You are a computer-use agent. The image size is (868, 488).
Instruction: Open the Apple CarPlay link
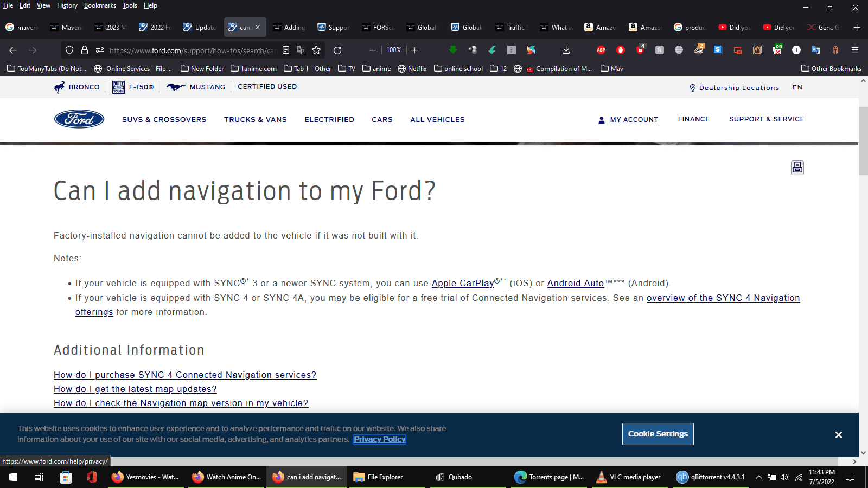463,283
